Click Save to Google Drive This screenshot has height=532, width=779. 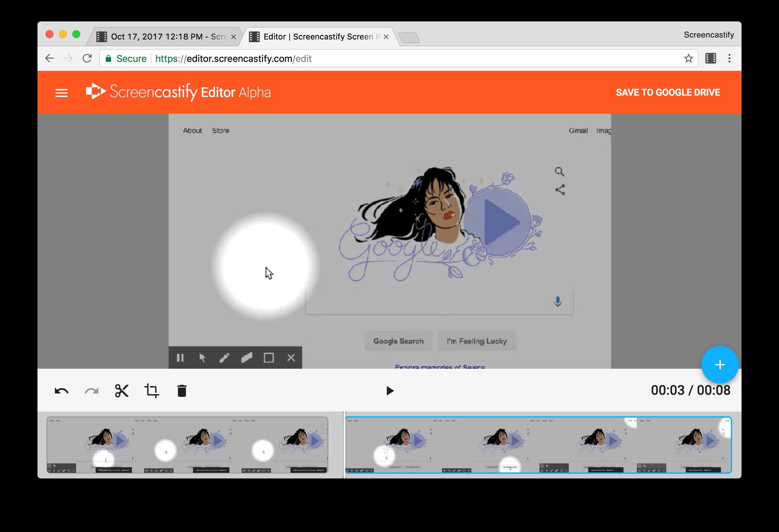[668, 92]
